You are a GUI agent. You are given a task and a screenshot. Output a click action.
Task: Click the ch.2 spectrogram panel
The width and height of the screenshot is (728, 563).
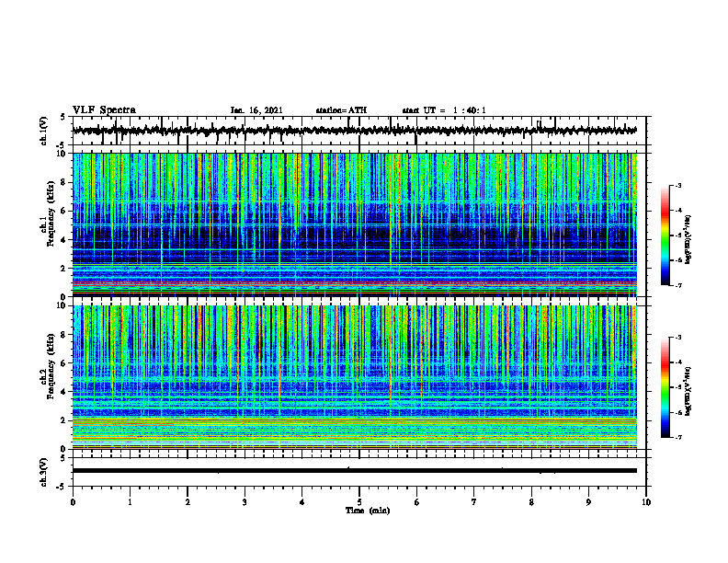click(354, 377)
